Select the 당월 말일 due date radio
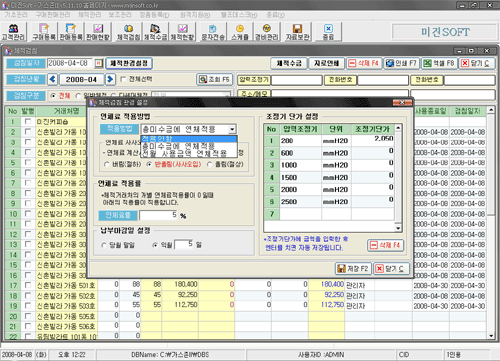The width and height of the screenshot is (500, 361). (104, 245)
